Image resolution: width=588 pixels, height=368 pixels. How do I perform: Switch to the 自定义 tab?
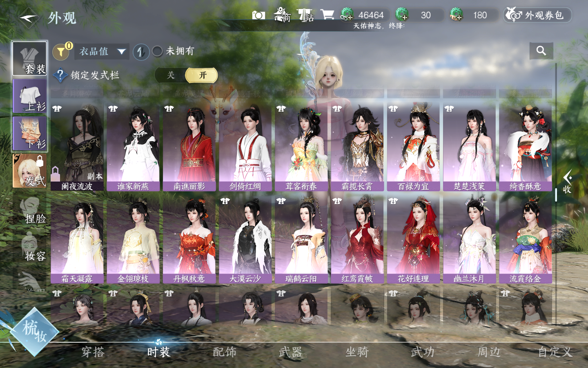click(555, 352)
